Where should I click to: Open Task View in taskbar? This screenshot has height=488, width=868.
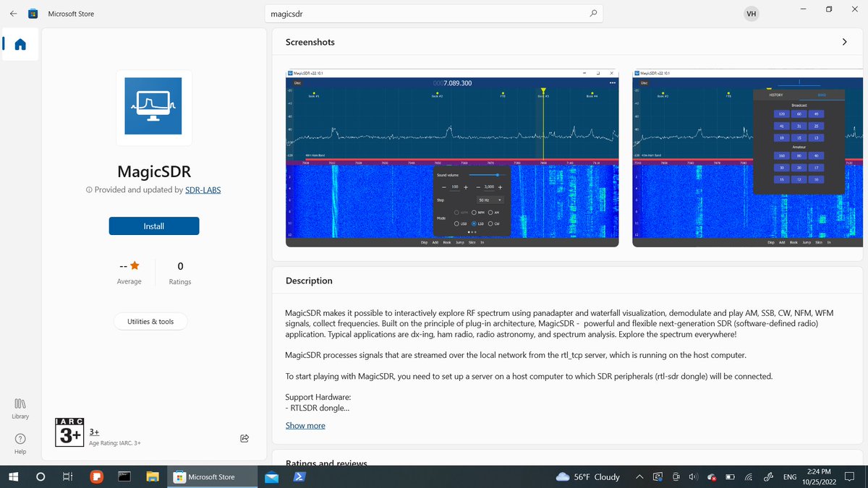(x=67, y=477)
